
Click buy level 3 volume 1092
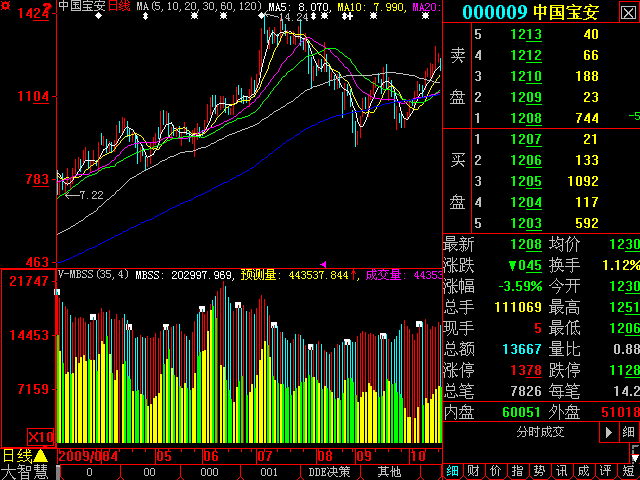(x=583, y=181)
